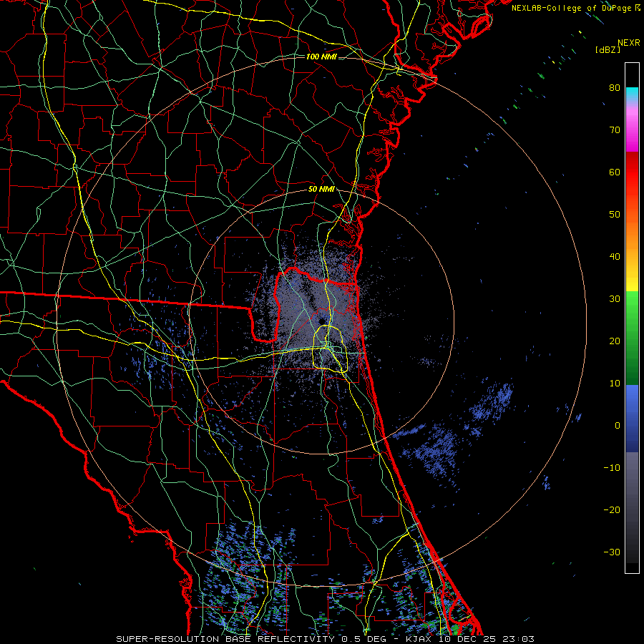This screenshot has width=644, height=644.
Task: Click the 0 dBZ value on the color scale
Action: point(618,426)
